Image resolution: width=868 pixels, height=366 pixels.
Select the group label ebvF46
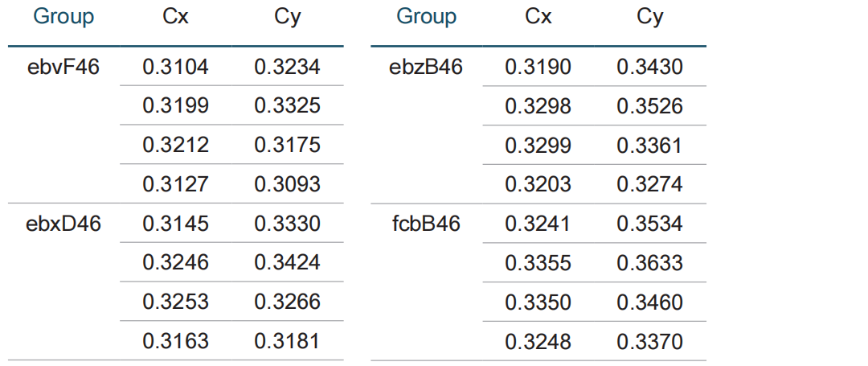click(x=63, y=67)
